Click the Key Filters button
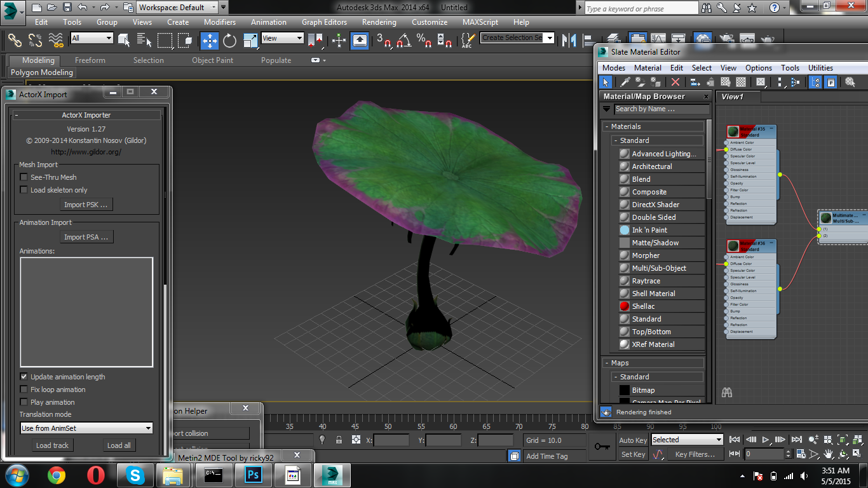The height and width of the screenshot is (488, 868). tap(695, 454)
